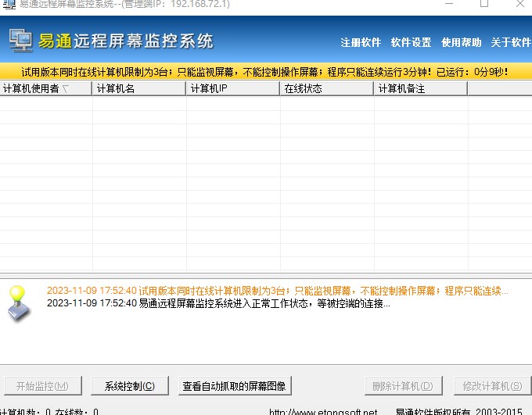The height and width of the screenshot is (415, 532).
Task: Open 查看自动抓取的屏幕图像
Action: coord(234,386)
